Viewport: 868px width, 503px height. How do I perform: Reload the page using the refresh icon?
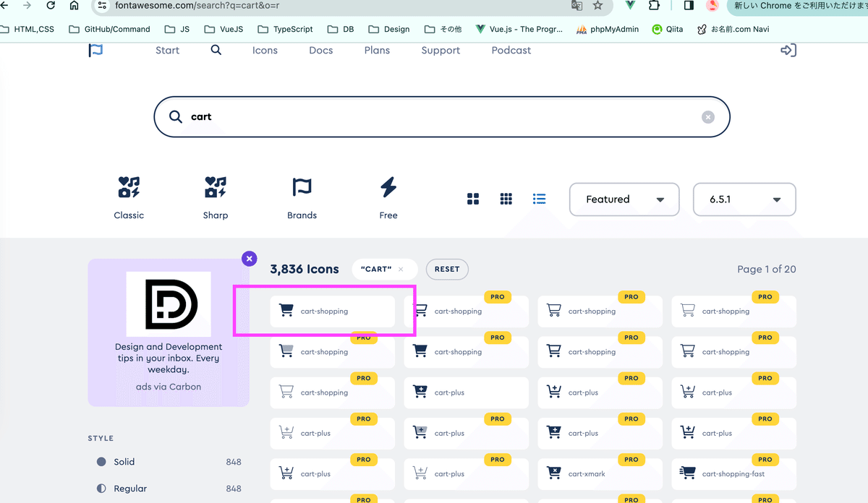pos(50,5)
